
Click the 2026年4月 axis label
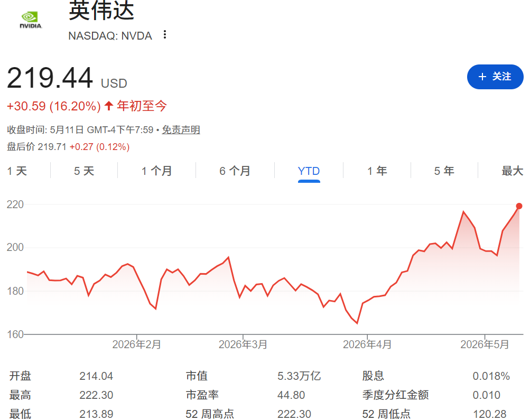[367, 344]
